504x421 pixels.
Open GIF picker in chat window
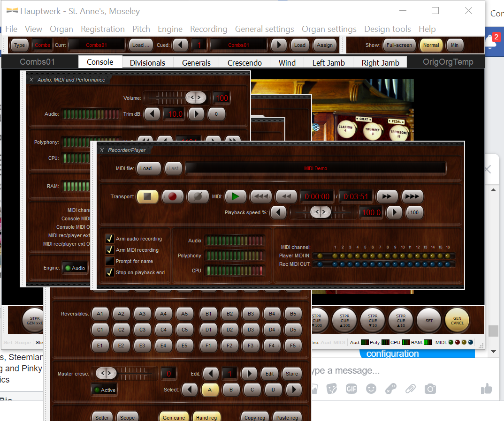click(351, 389)
